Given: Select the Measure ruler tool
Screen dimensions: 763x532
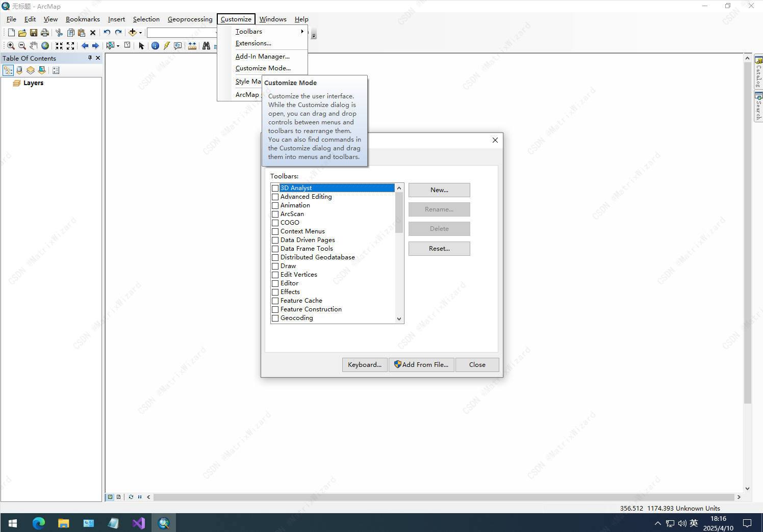Looking at the screenshot, I should click(x=192, y=46).
